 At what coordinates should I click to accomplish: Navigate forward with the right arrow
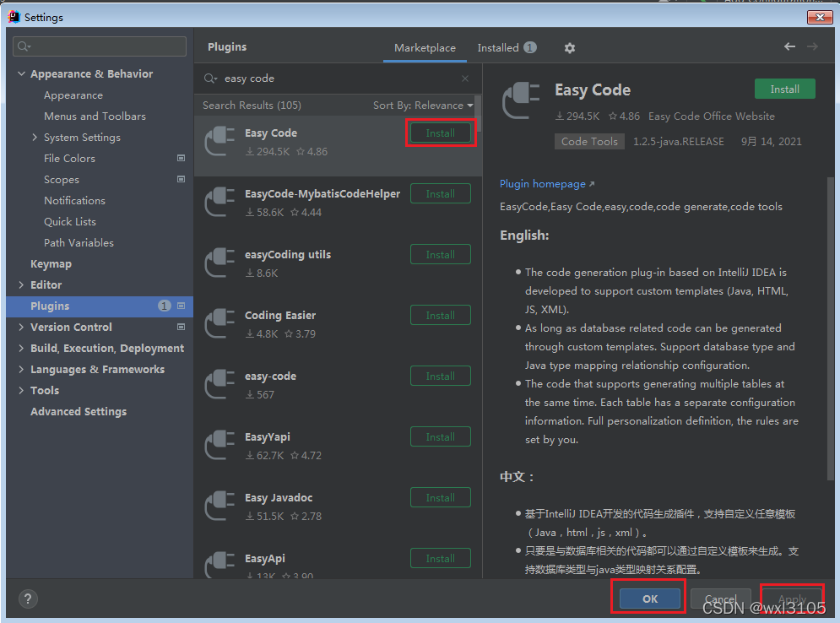(x=812, y=46)
